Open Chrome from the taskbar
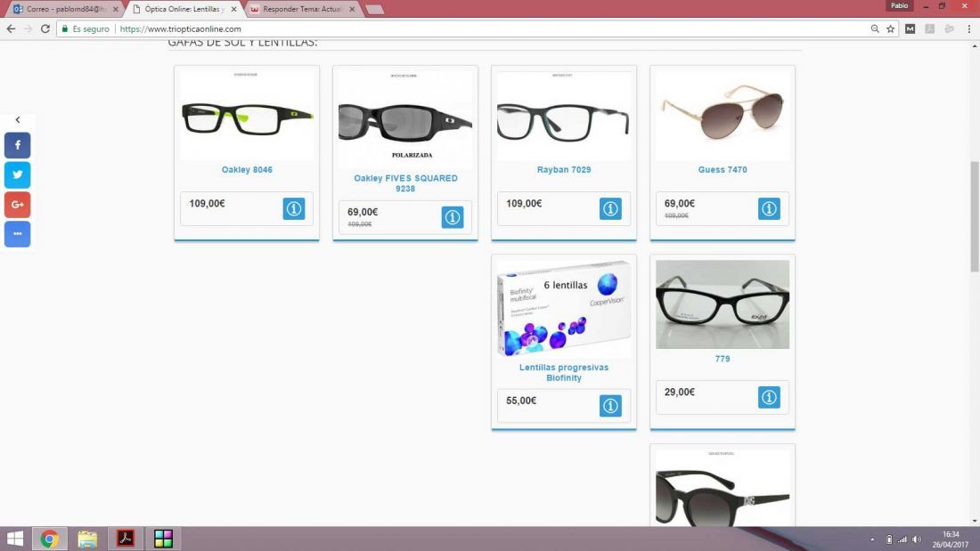The width and height of the screenshot is (980, 551). [49, 539]
